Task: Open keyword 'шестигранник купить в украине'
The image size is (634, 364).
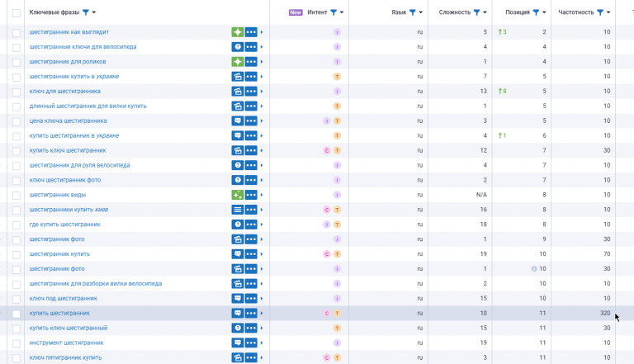Action: [x=74, y=77]
